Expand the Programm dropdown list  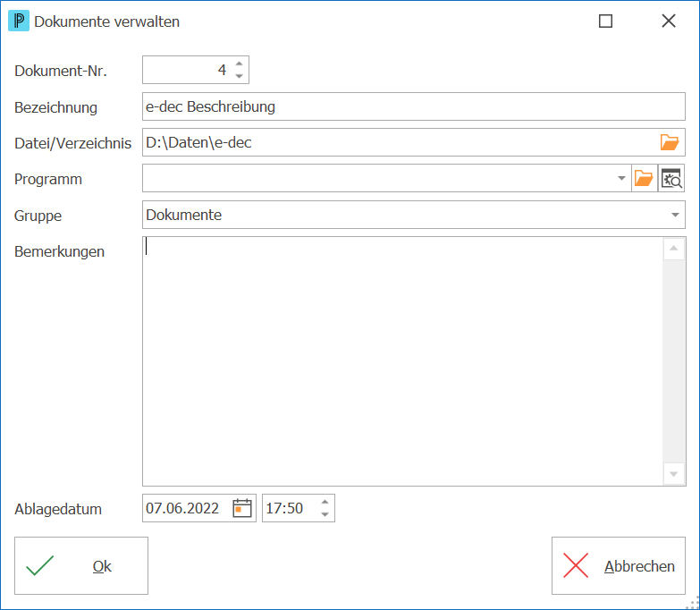point(621,178)
